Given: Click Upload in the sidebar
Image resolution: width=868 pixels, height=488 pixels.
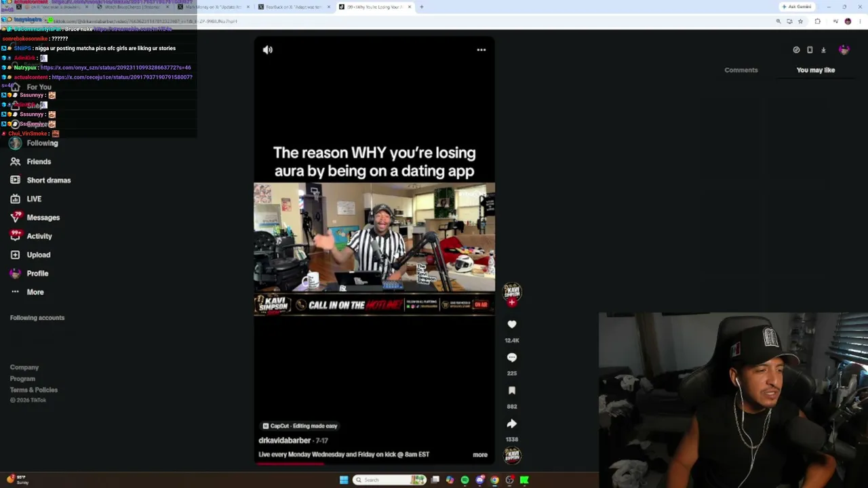Looking at the screenshot, I should (31, 255).
